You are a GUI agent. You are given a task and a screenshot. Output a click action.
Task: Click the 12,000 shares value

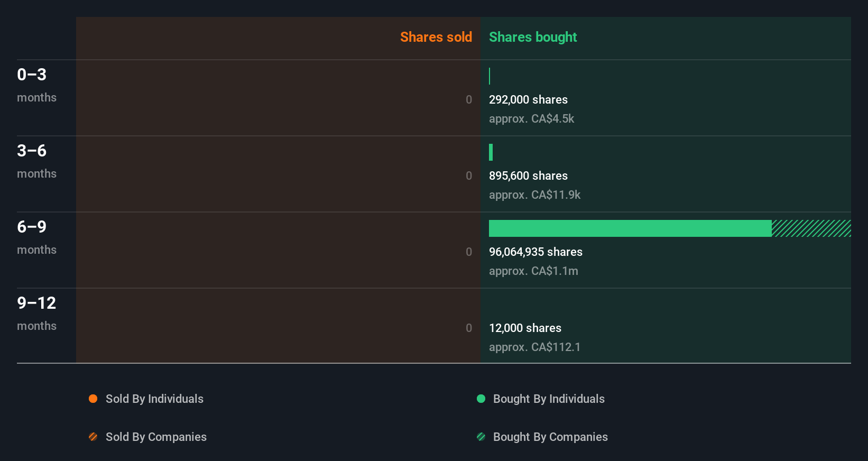(x=525, y=328)
